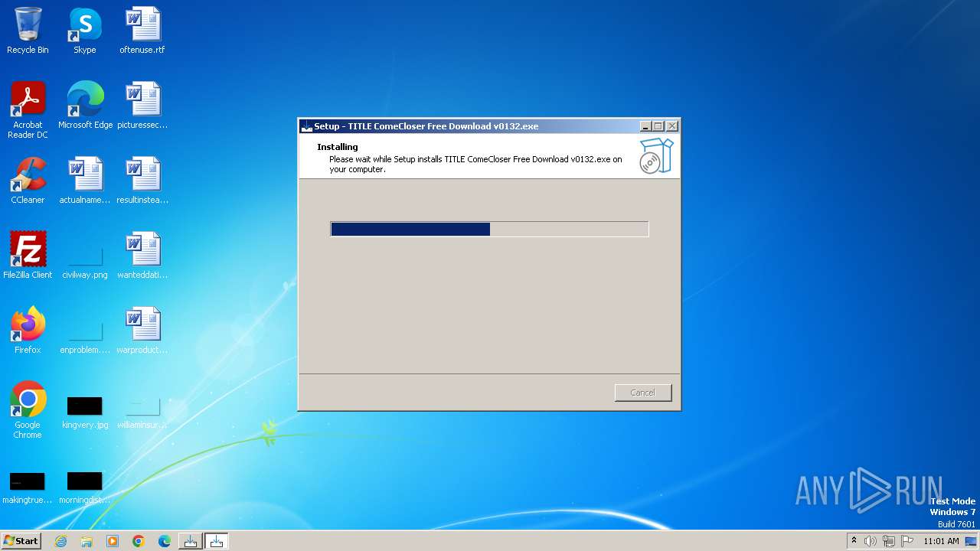Launch the FileZilla Client shortcut
Viewport: 980px width, 551px height.
(x=28, y=256)
